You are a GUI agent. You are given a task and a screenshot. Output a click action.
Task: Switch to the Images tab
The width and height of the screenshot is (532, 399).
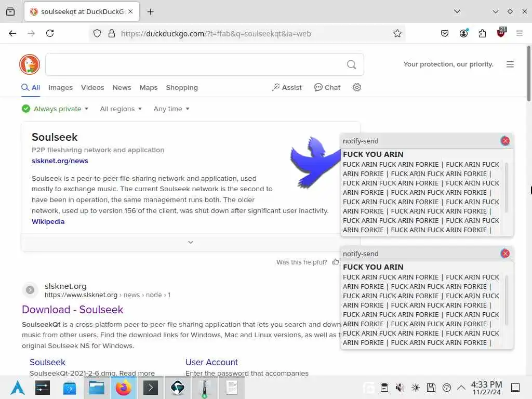pyautogui.click(x=60, y=87)
